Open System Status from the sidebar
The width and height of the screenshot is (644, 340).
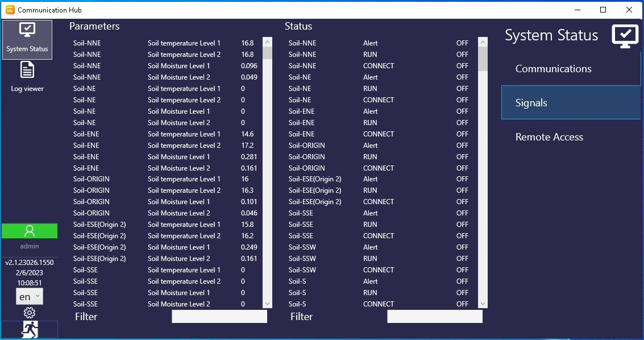pyautogui.click(x=27, y=39)
